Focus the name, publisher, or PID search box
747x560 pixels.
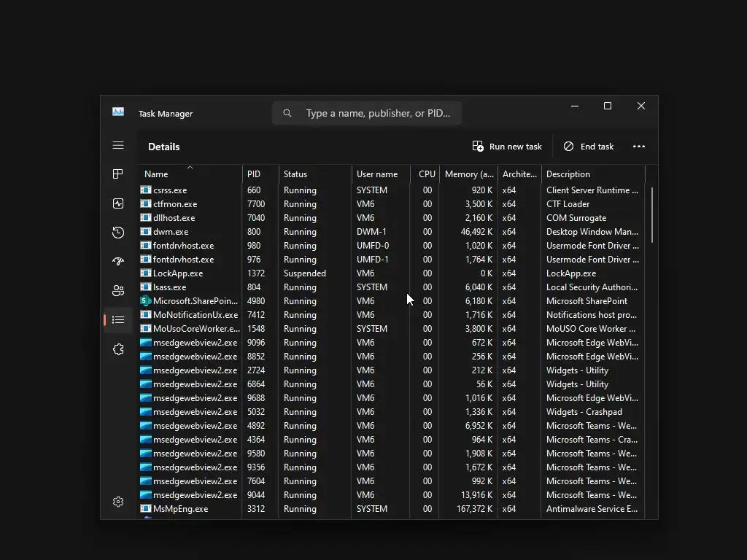366,113
